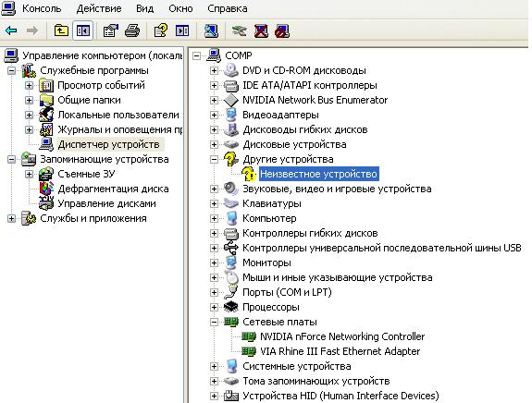Click the Устройства HID (Human Interface Devices) label

[340, 396]
